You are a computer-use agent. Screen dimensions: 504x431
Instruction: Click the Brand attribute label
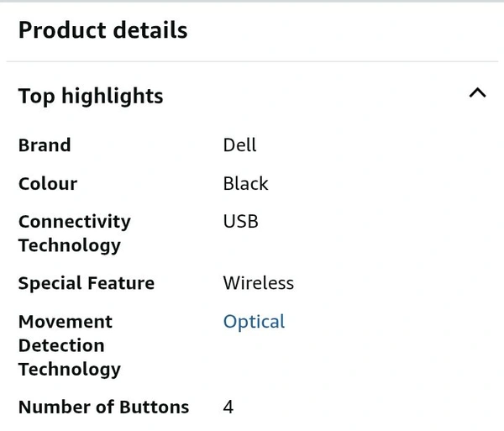tap(45, 145)
